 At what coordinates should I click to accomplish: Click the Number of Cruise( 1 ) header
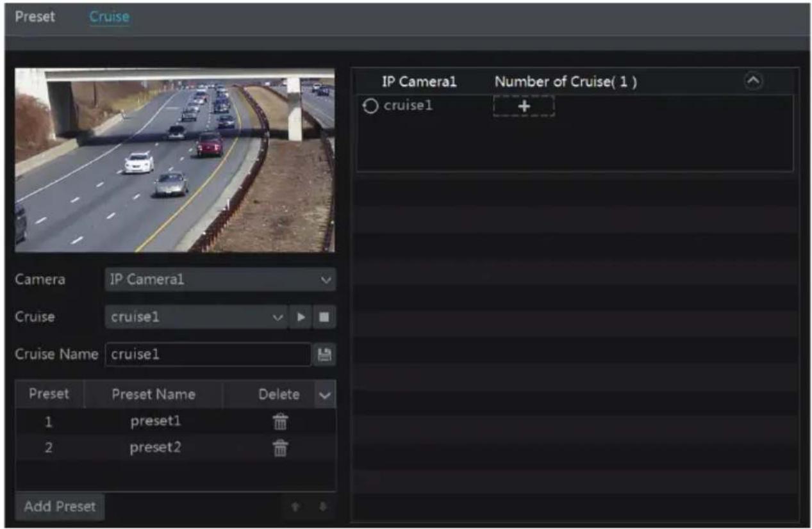565,82
